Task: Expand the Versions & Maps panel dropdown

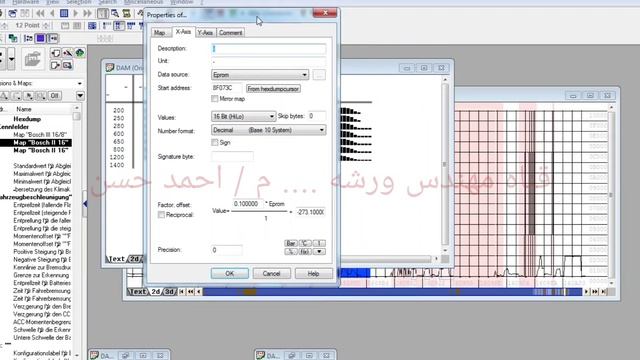Action: [x=80, y=83]
